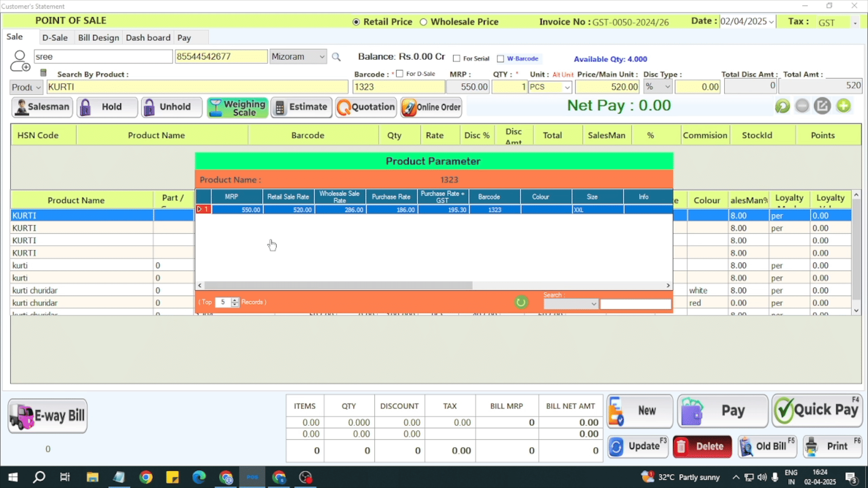Click the green plus add item icon

(x=844, y=106)
